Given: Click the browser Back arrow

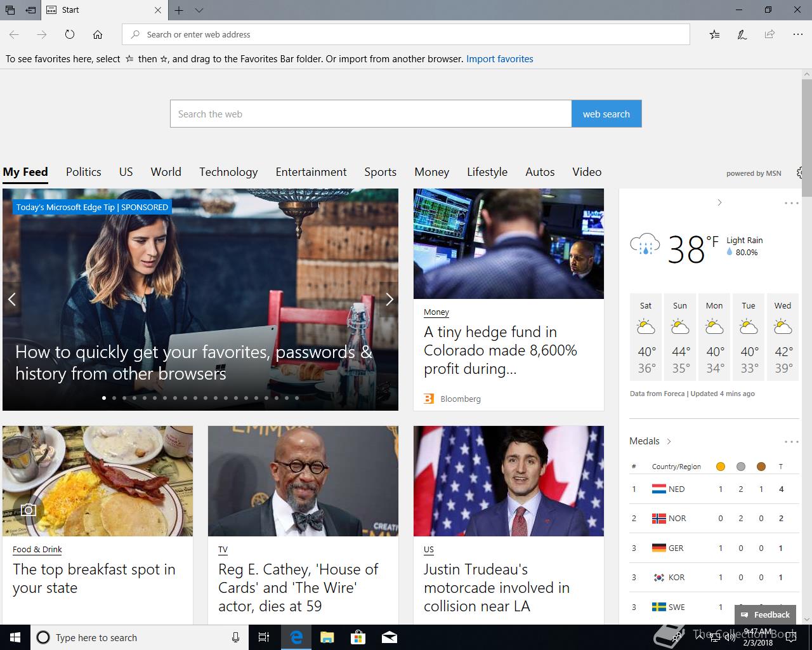Looking at the screenshot, I should [14, 34].
